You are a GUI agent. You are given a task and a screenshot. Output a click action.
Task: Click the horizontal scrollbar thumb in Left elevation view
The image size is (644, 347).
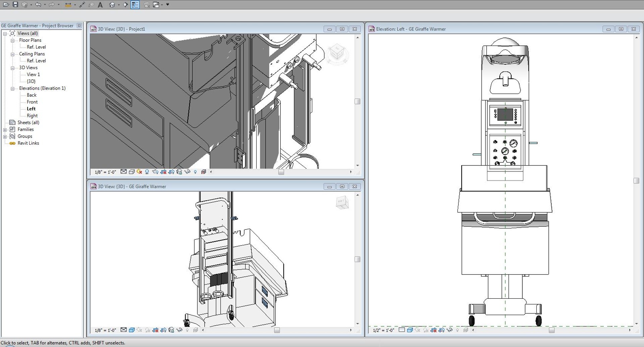pyautogui.click(x=551, y=330)
